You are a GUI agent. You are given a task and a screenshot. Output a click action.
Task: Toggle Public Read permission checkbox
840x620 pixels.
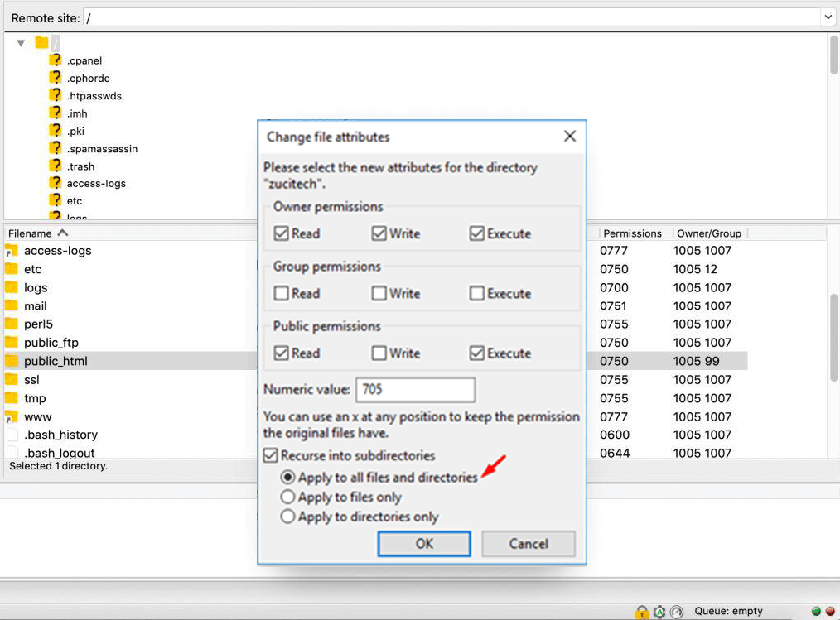click(x=282, y=353)
